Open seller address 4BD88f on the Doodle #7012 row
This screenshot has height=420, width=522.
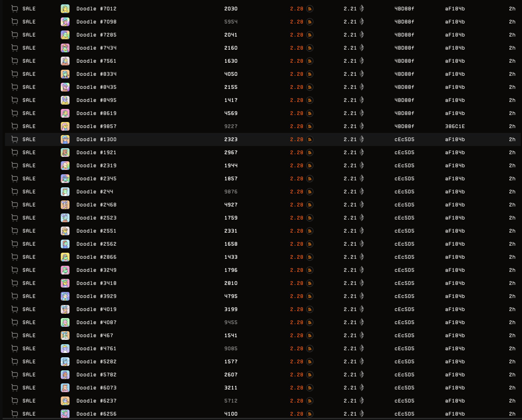(x=404, y=9)
